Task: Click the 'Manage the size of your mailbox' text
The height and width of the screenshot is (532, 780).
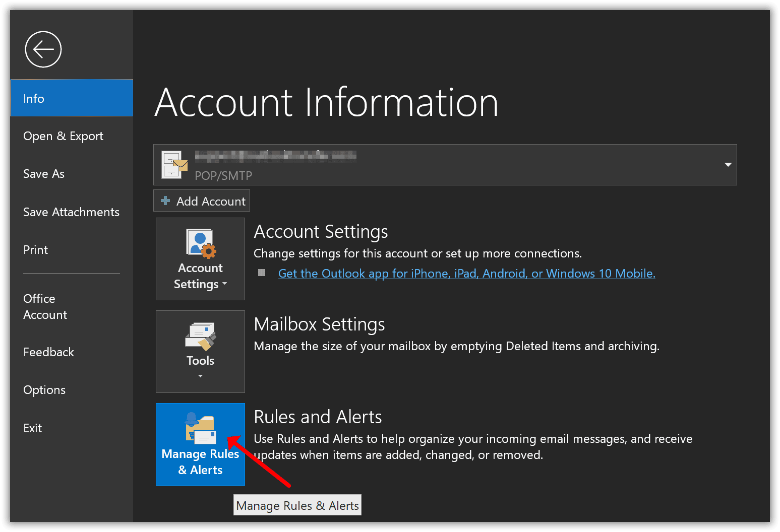Action: pyautogui.click(x=456, y=346)
